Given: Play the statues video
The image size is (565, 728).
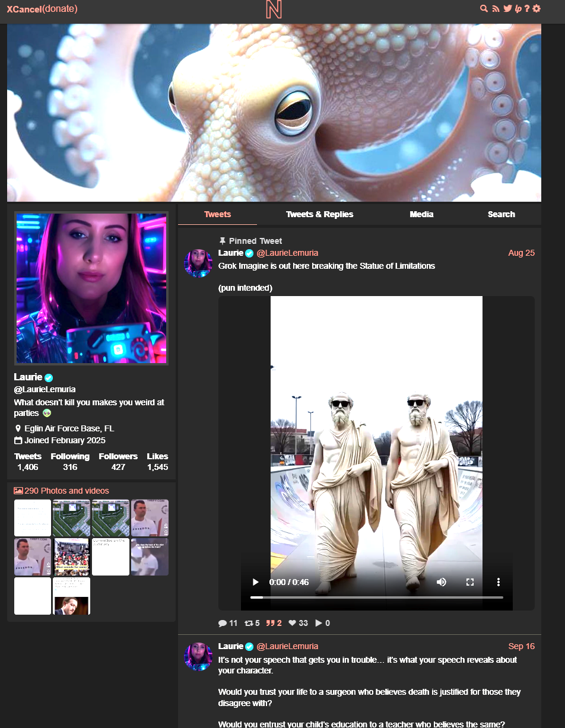Looking at the screenshot, I should coord(256,582).
